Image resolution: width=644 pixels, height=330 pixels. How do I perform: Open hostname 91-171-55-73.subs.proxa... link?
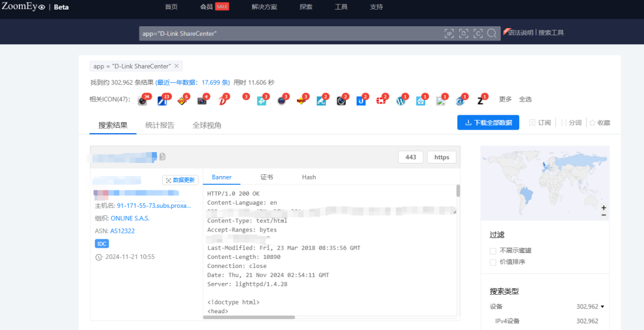click(x=154, y=205)
